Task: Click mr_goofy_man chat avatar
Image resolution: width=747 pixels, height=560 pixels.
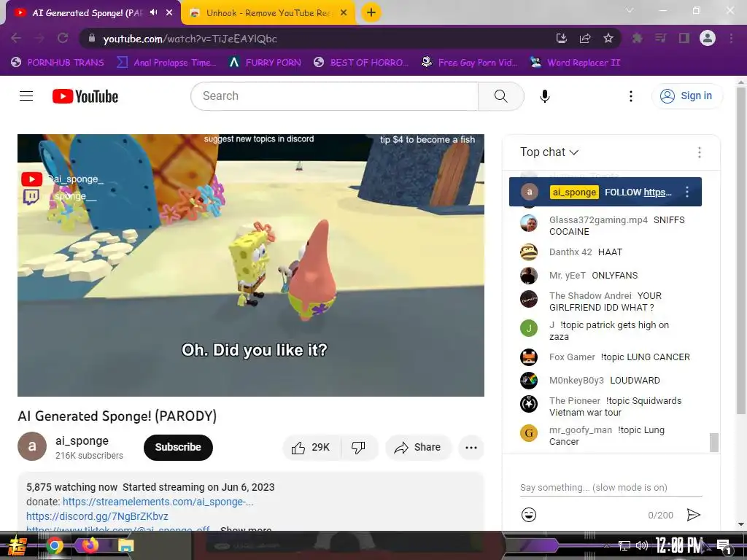Action: [x=528, y=433]
